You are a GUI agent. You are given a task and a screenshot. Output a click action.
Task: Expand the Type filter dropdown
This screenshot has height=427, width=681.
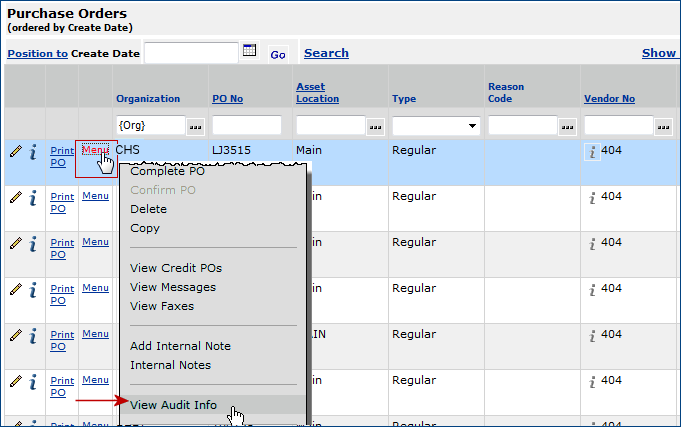472,126
